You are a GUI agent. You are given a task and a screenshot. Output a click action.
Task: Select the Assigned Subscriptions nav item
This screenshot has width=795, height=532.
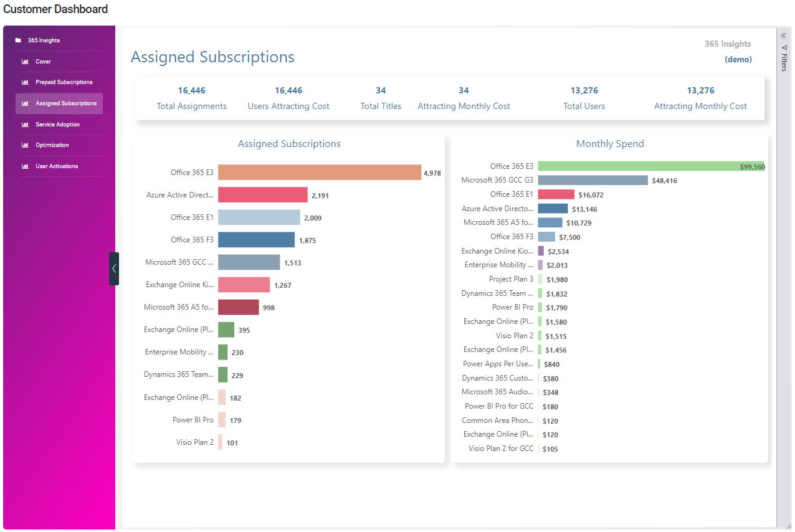coord(59,103)
